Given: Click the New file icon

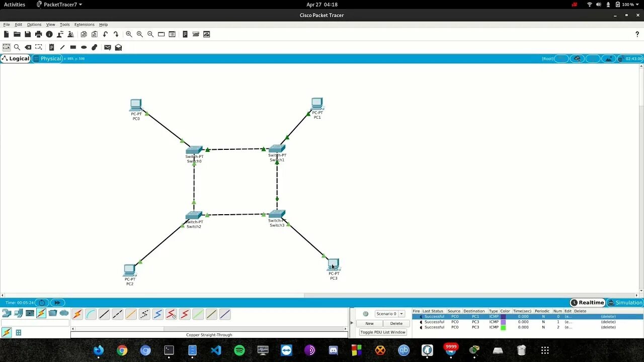Looking at the screenshot, I should coord(6,34).
